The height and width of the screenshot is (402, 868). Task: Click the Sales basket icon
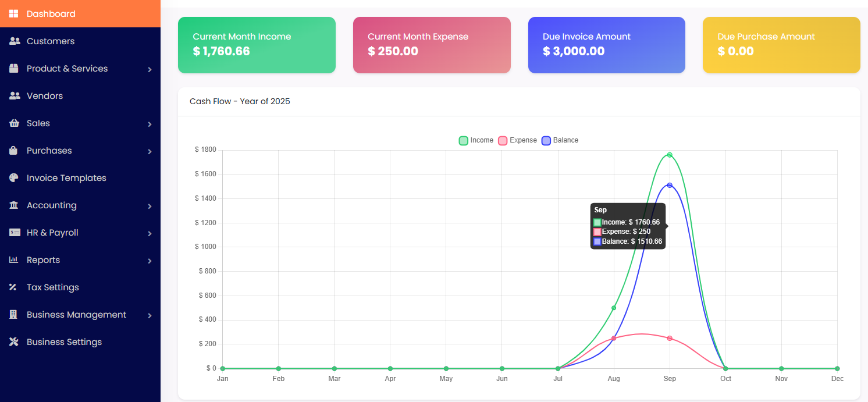point(15,123)
